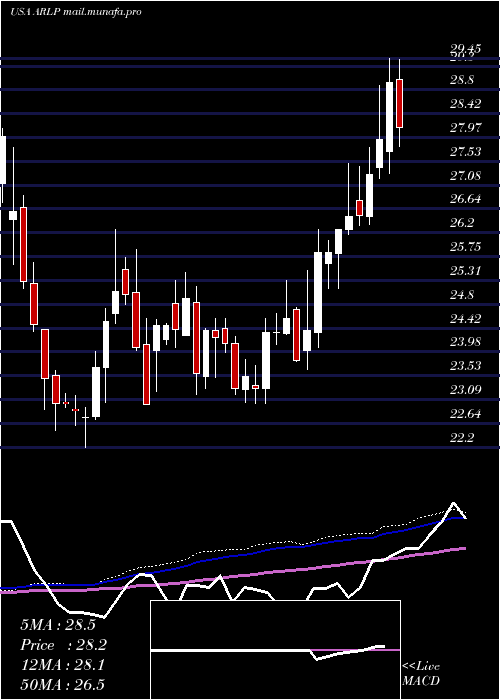Click the 29.45 price axis label
The height and width of the screenshot is (700, 500).
465,49
